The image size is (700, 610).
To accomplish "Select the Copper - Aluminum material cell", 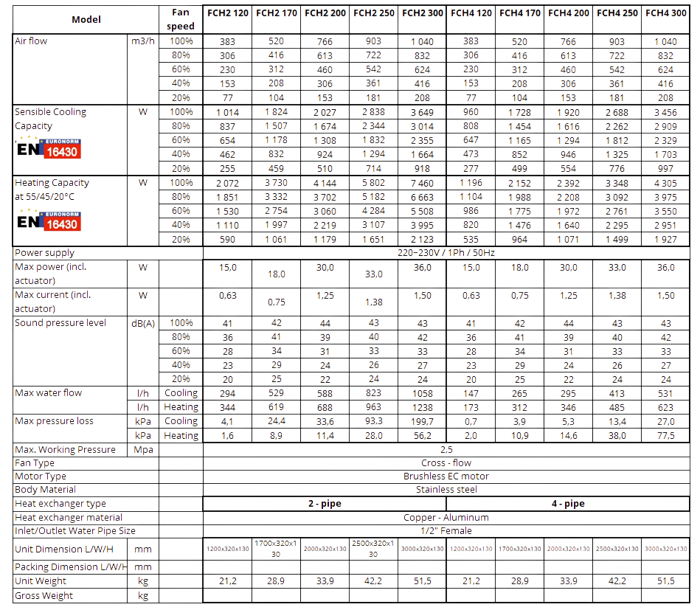I will [x=446, y=518].
